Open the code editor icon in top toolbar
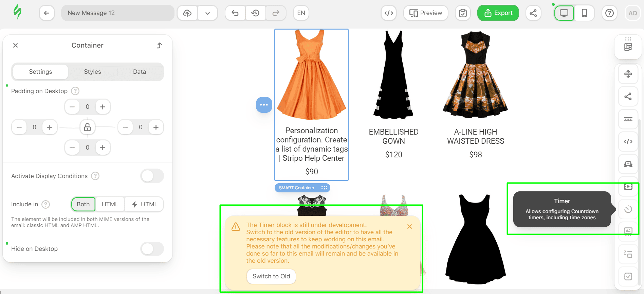Screen dimensions: 644x294 coord(389,13)
